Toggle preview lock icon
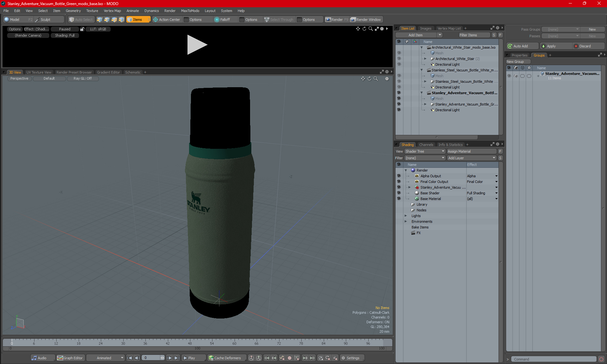The image size is (607, 364). click(82, 29)
